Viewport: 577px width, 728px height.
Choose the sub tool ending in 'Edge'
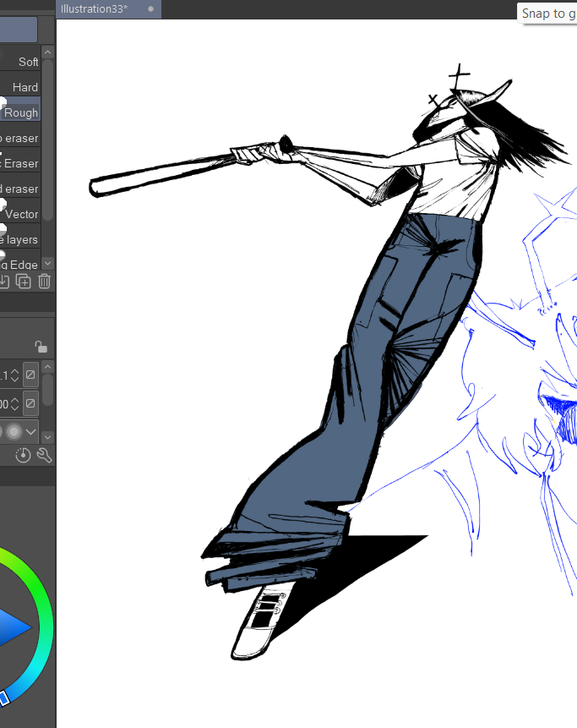(x=20, y=260)
